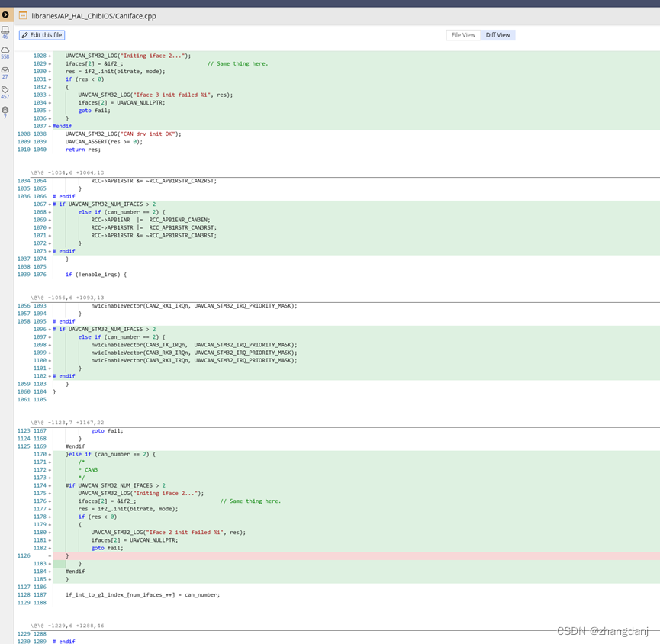Switch to Diff View tab

(497, 35)
